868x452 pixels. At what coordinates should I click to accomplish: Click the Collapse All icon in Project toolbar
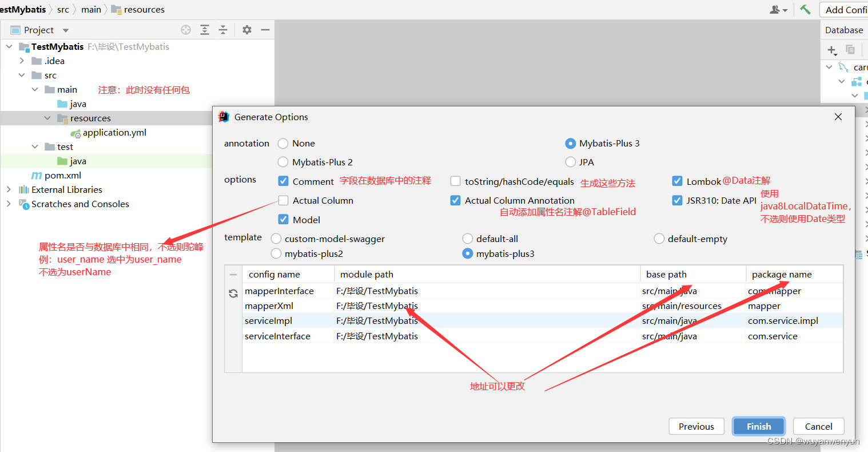(x=223, y=30)
